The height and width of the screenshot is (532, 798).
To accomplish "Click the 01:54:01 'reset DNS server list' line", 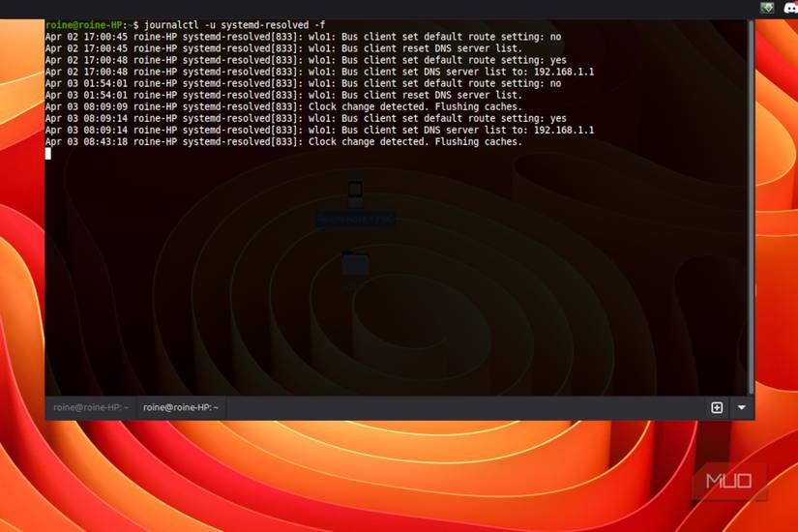I will click(x=284, y=95).
